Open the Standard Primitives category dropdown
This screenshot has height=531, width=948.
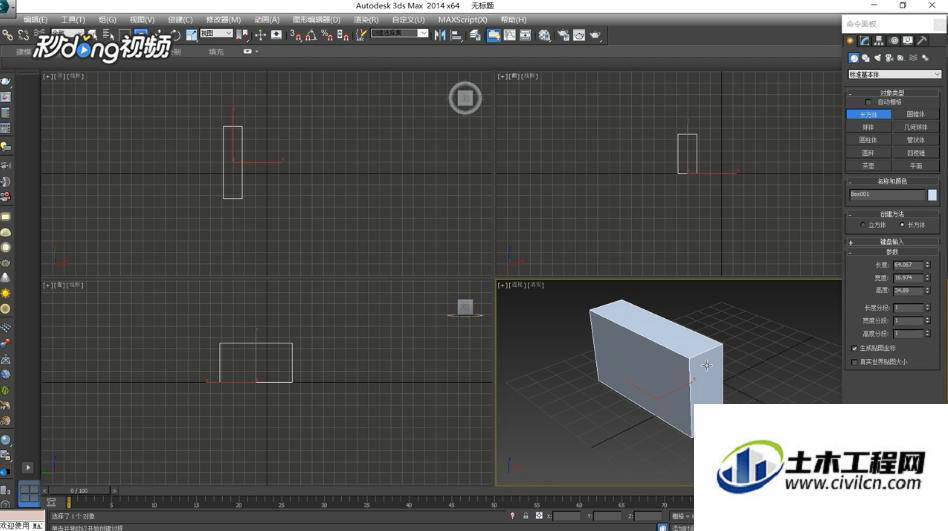pos(894,74)
